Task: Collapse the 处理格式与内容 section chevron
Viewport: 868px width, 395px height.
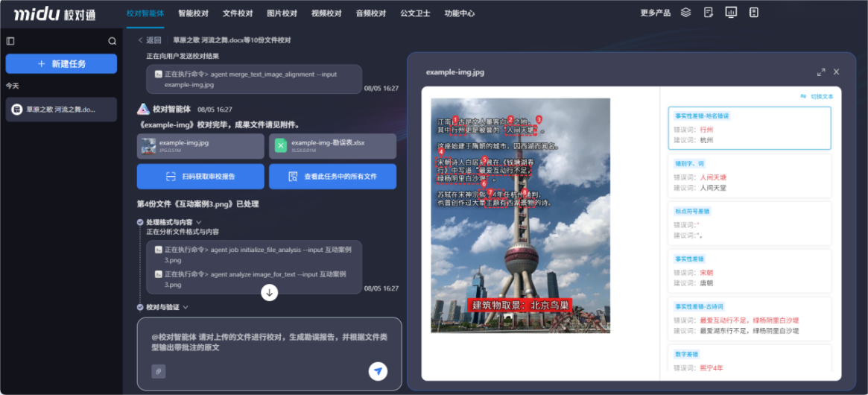Action: (199, 222)
